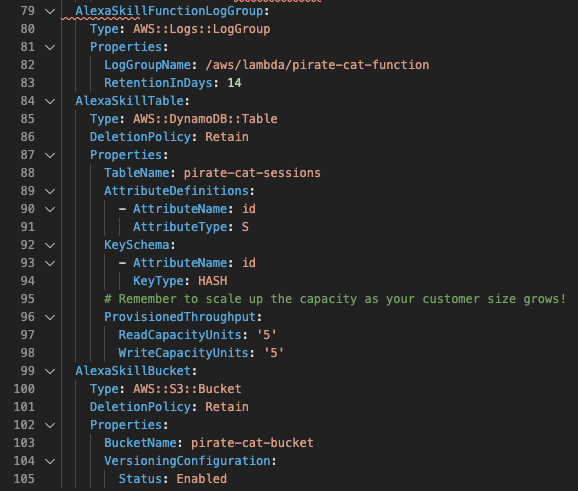Click TableName key on line 88

(137, 173)
